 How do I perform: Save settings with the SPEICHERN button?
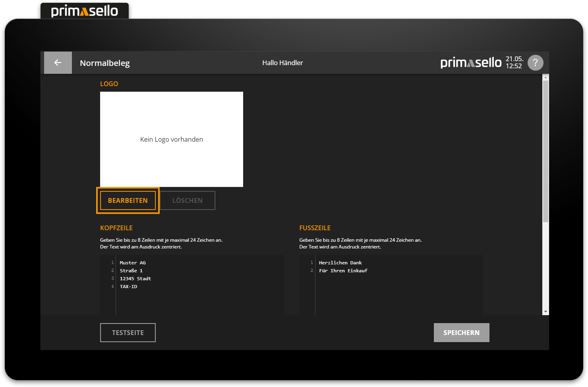click(461, 333)
